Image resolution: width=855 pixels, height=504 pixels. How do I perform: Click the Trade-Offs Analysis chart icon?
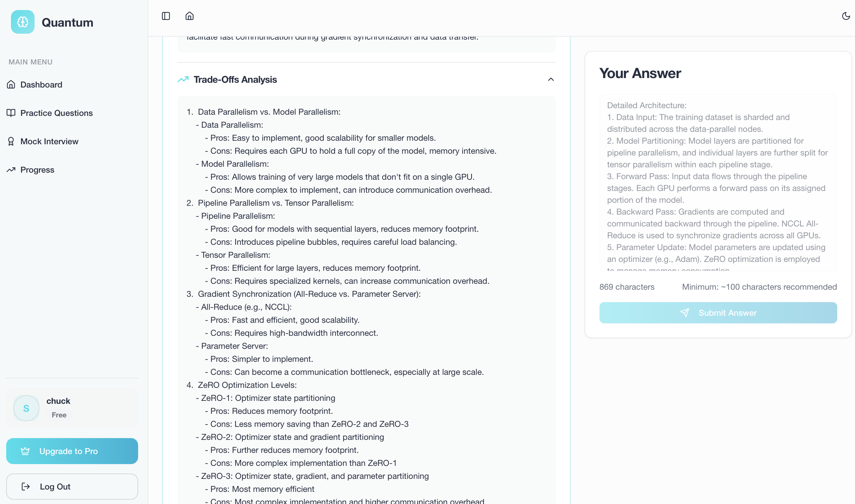(x=183, y=79)
